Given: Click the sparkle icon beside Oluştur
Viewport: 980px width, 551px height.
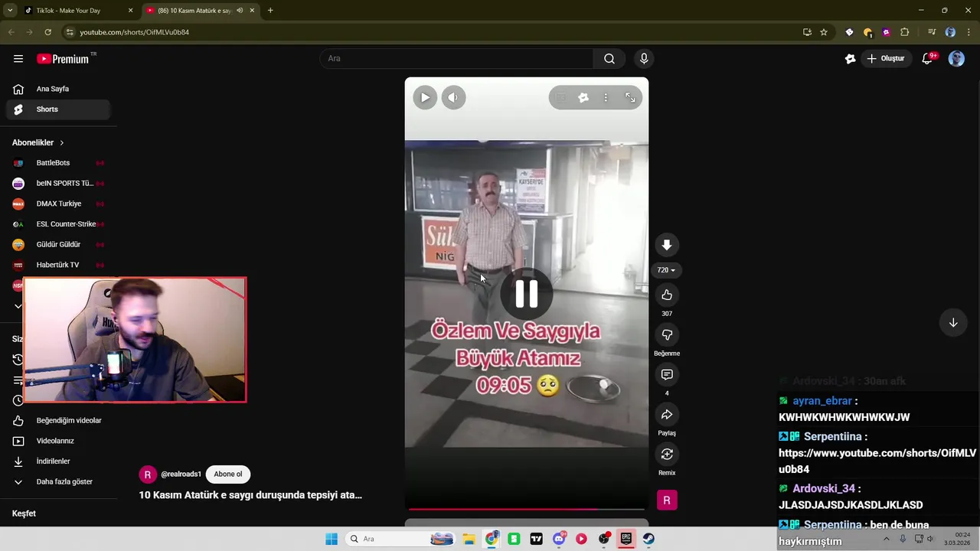Looking at the screenshot, I should coord(850,59).
